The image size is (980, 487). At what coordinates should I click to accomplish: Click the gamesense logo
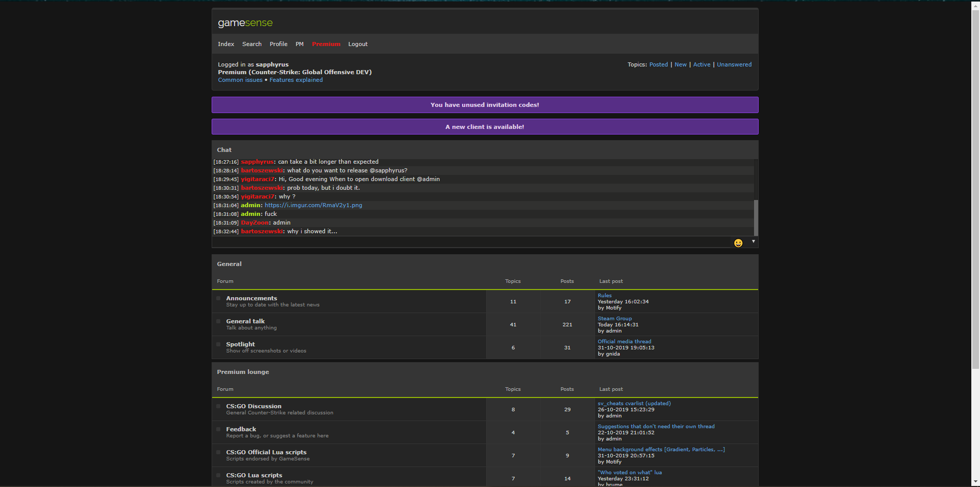(245, 23)
